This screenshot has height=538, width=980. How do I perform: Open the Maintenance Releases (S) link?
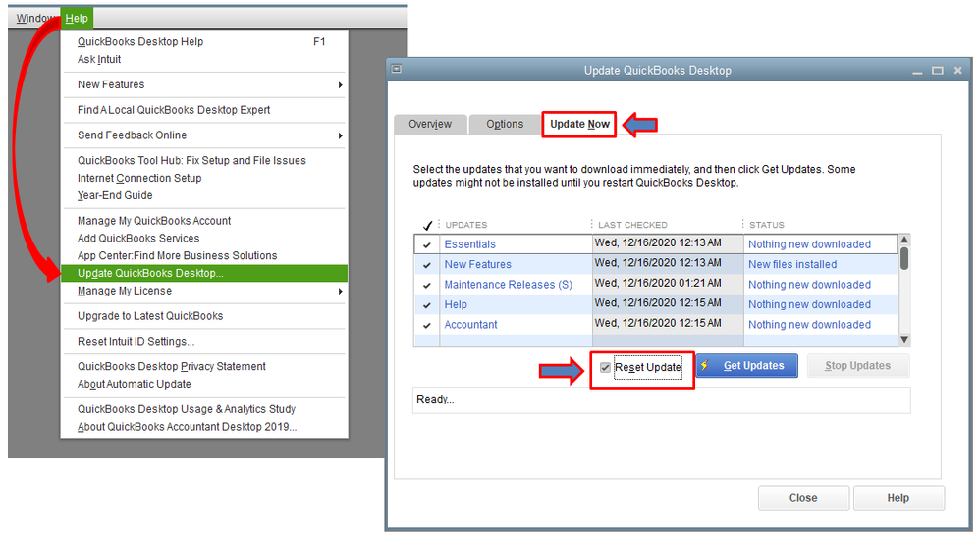(508, 285)
